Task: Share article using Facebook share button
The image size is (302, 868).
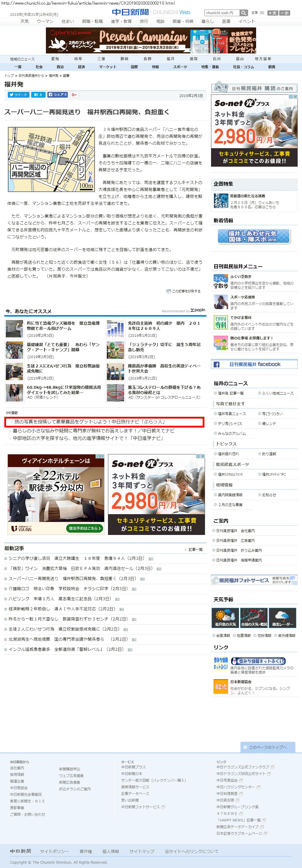Action: 57,95
